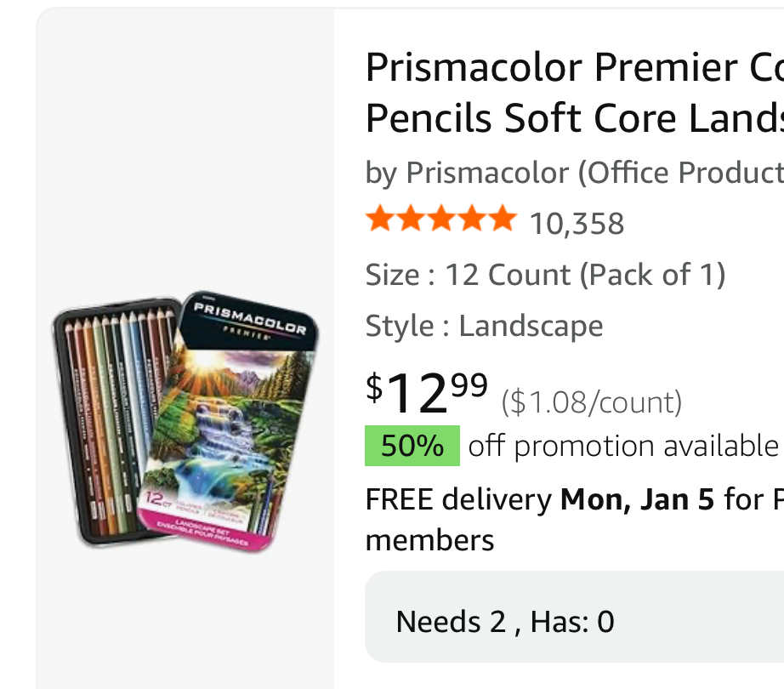Select the "off promotion available" text
The image size is (784, 689).
tap(622, 446)
